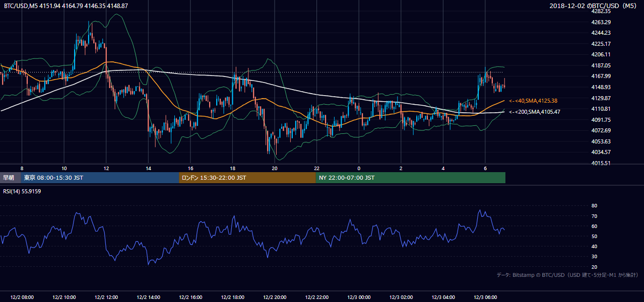Click the 12/2 10:00 time label
This screenshot has height=302, width=644.
[64, 297]
